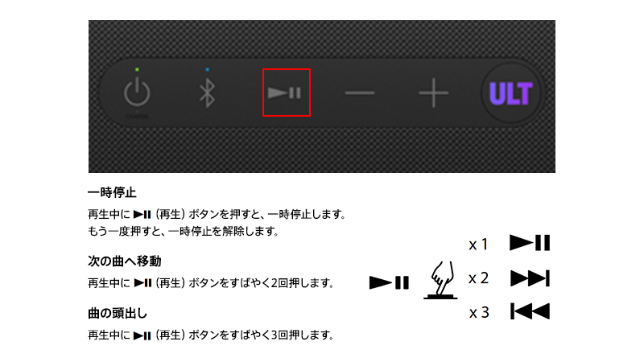Click the 一時停止 heading
The image size is (644, 362).
click(x=112, y=192)
